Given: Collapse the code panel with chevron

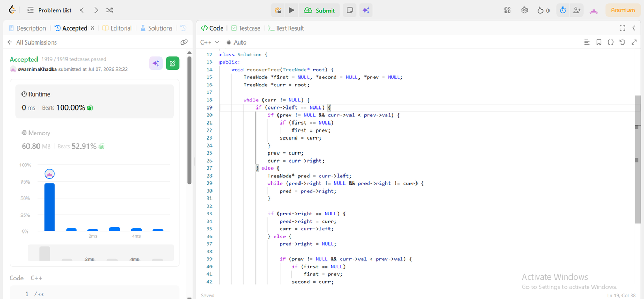Looking at the screenshot, I should pyautogui.click(x=634, y=28).
